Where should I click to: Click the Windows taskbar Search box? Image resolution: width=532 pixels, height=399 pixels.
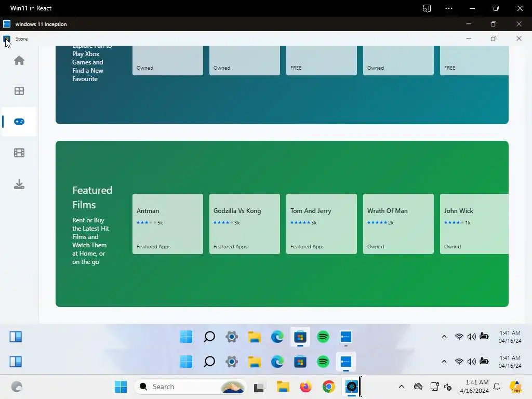pos(190,387)
